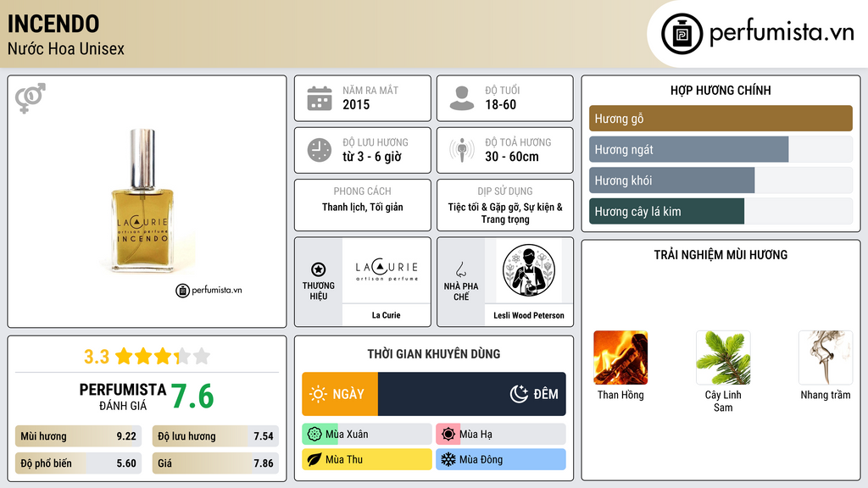The image size is (868, 488).
Task: Click the Trải Nghiệm Mùi Hương heading
Action: (x=721, y=254)
